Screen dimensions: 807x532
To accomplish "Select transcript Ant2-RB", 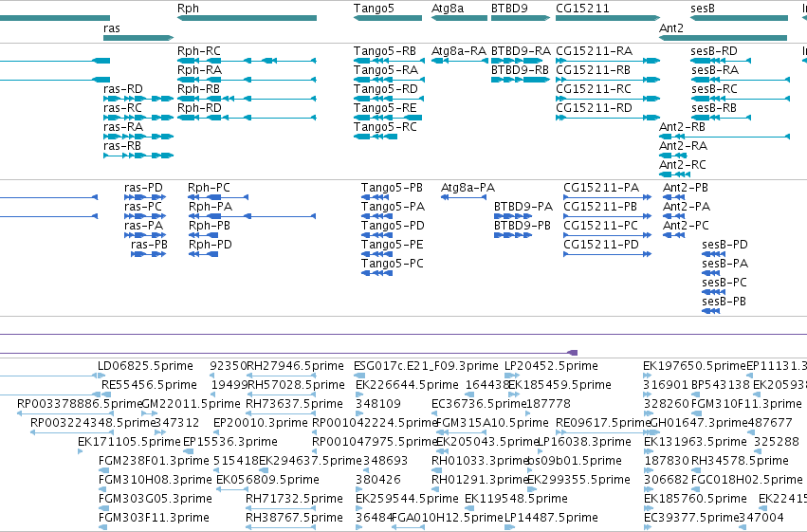I will (x=682, y=127).
